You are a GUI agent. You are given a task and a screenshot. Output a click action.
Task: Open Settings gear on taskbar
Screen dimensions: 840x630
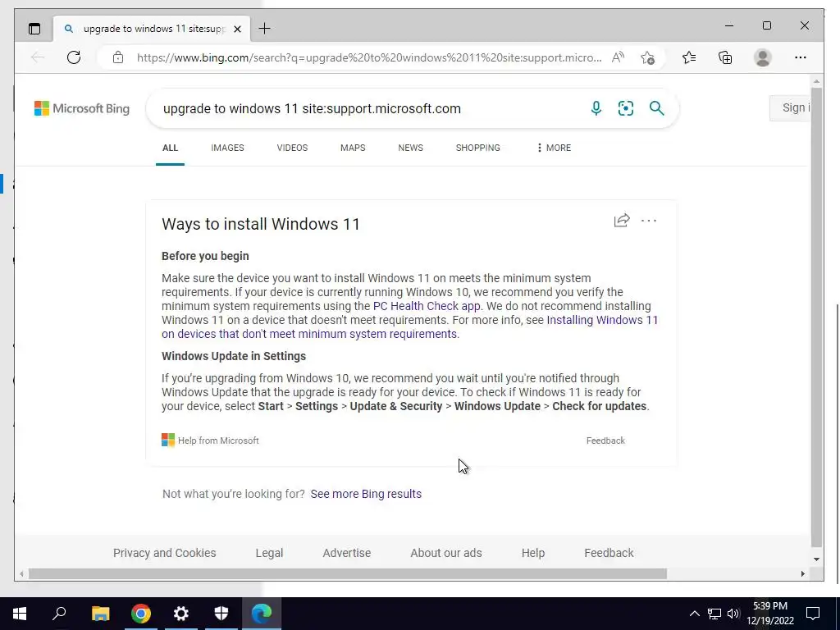[181, 614]
